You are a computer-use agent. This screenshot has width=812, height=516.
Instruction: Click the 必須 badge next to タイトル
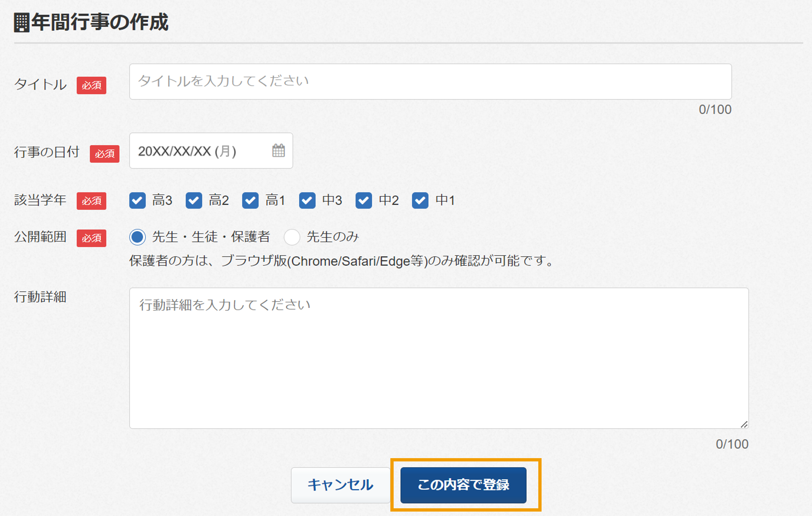click(91, 85)
